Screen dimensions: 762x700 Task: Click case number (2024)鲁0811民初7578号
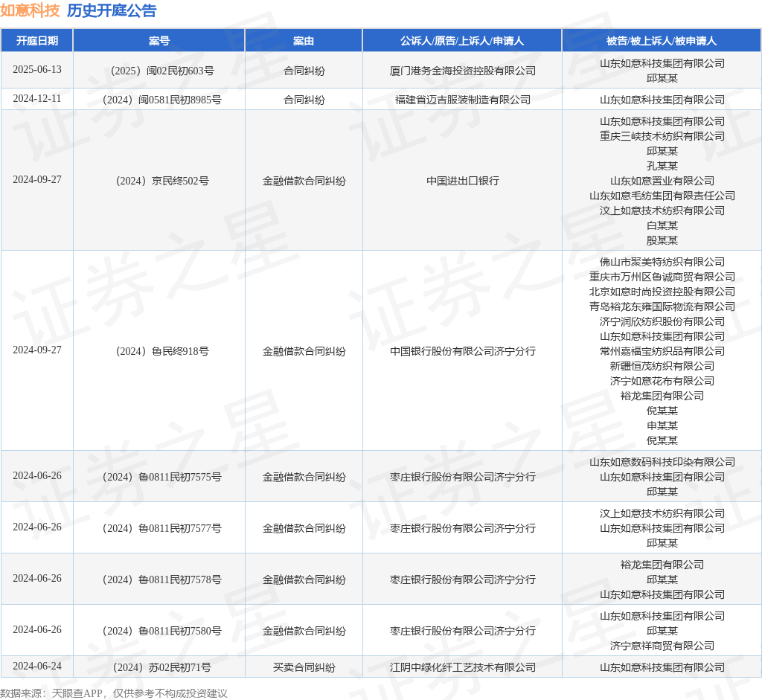point(161,580)
